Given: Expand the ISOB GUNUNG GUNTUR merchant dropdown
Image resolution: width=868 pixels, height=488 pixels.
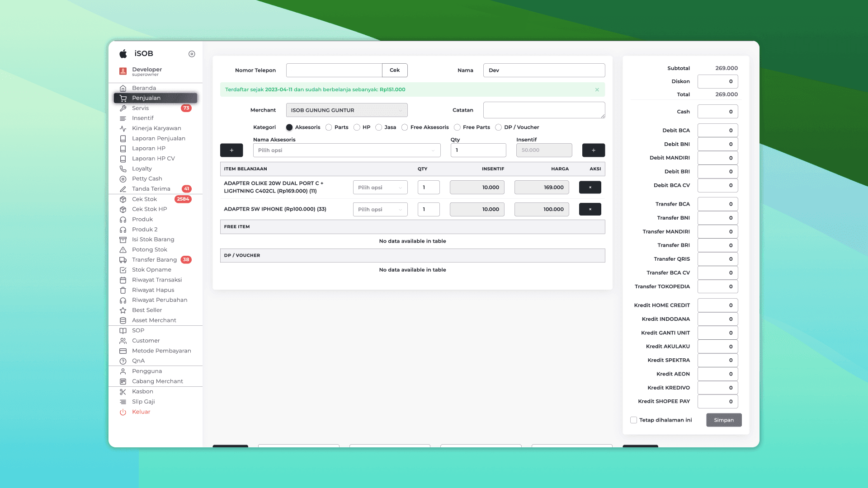Looking at the screenshot, I should coord(346,110).
